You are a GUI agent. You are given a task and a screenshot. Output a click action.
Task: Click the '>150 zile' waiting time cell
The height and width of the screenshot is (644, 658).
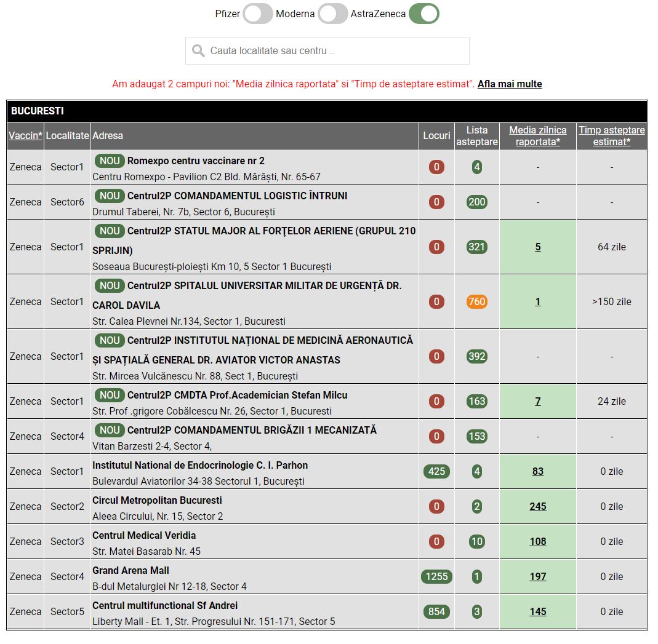(611, 301)
